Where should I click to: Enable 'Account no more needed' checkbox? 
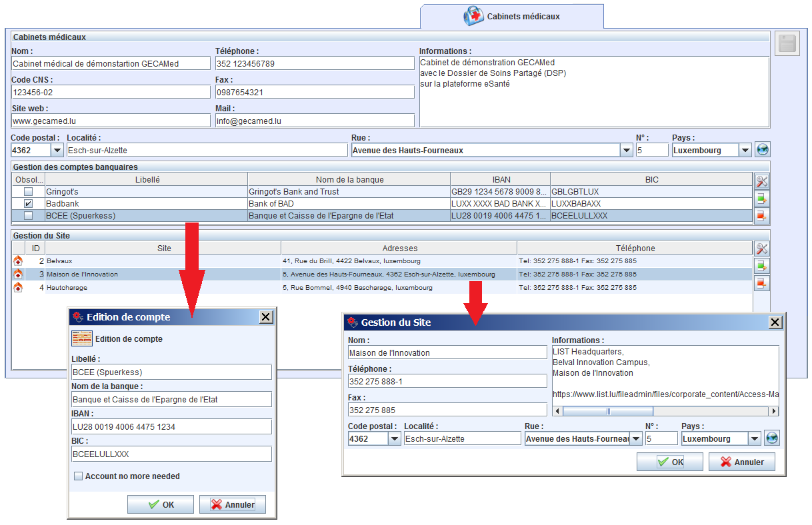point(78,476)
